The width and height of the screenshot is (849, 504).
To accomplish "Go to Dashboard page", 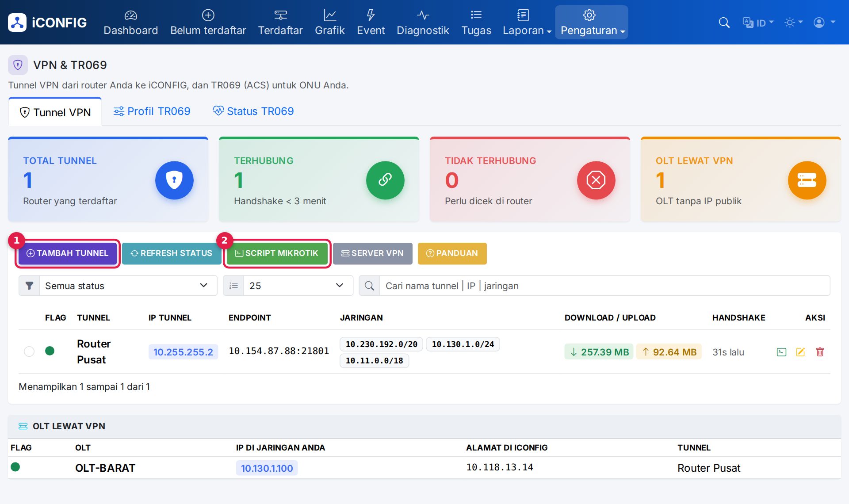I will pyautogui.click(x=130, y=23).
